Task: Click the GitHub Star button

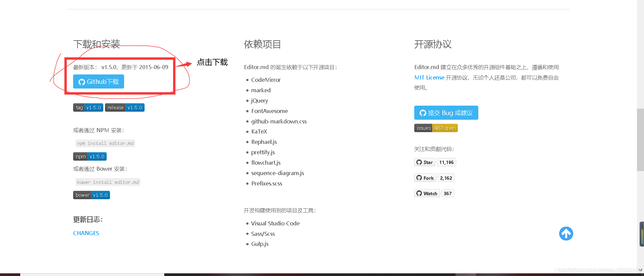Action: pos(425,162)
